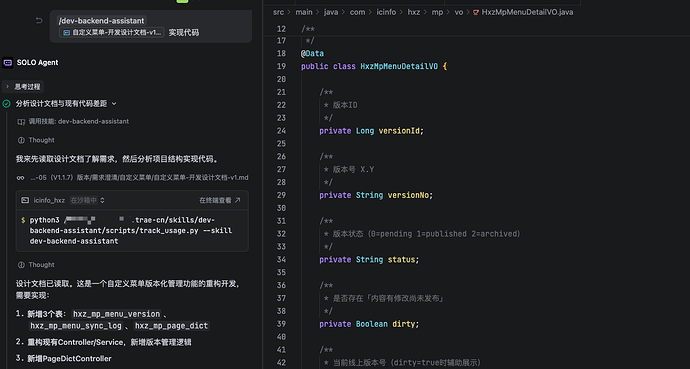This screenshot has height=369, width=690.
Task: Click the link icon beside the design doc path
Action: click(21, 178)
